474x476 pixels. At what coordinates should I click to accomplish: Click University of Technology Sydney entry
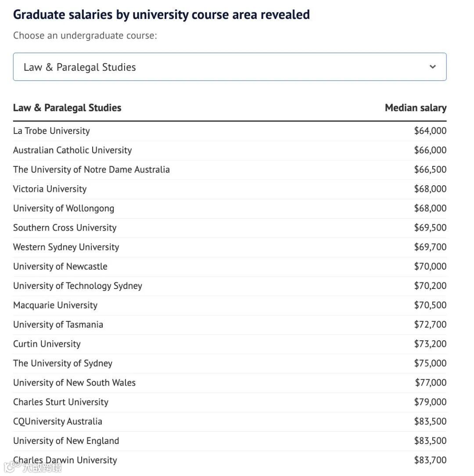coord(78,286)
